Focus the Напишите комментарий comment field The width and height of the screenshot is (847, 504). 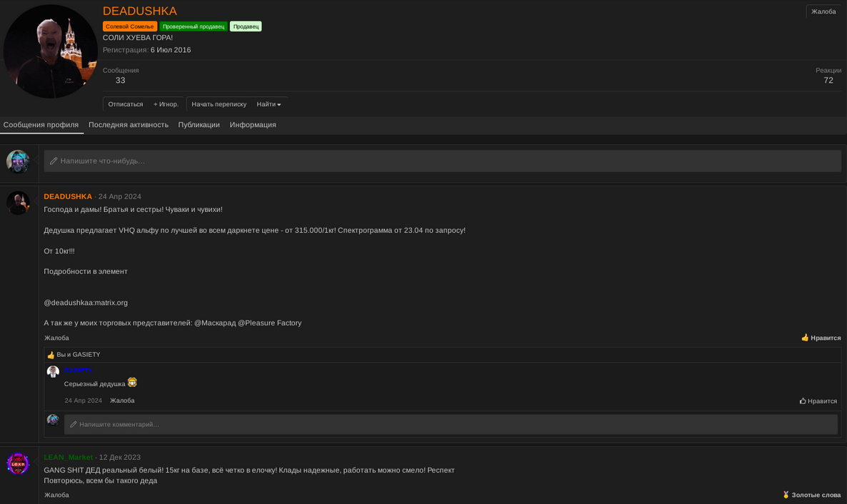[450, 425]
